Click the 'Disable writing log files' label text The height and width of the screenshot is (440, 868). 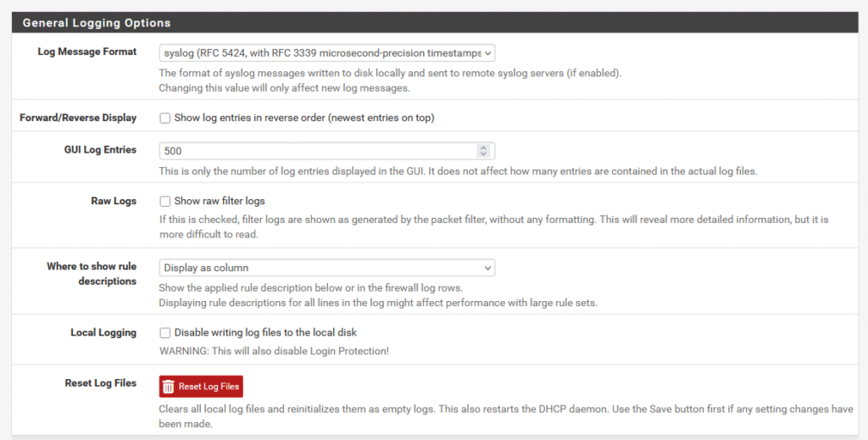[265, 332]
